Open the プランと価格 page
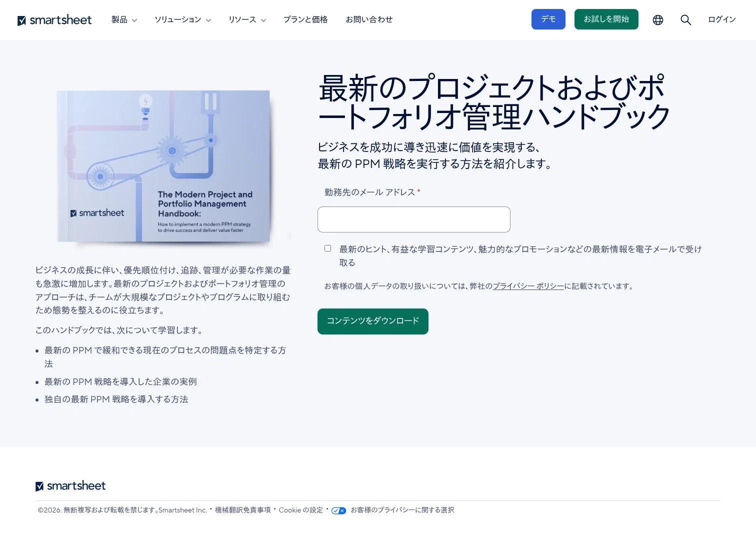756x552 pixels. click(305, 19)
